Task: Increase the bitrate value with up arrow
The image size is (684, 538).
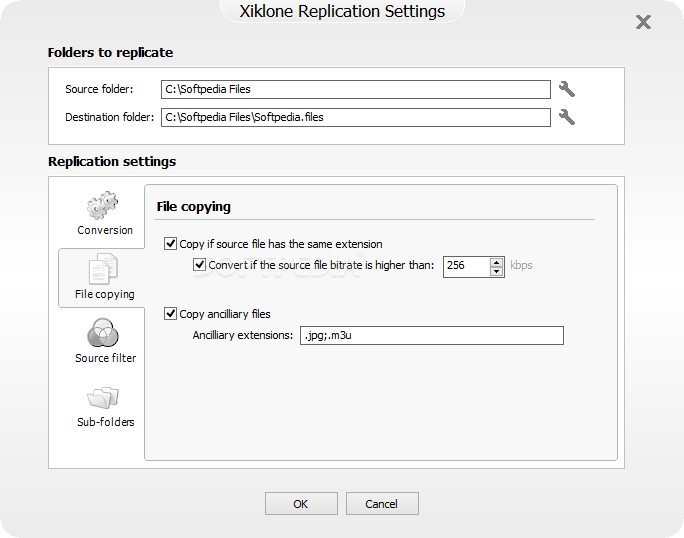Action: (x=496, y=262)
